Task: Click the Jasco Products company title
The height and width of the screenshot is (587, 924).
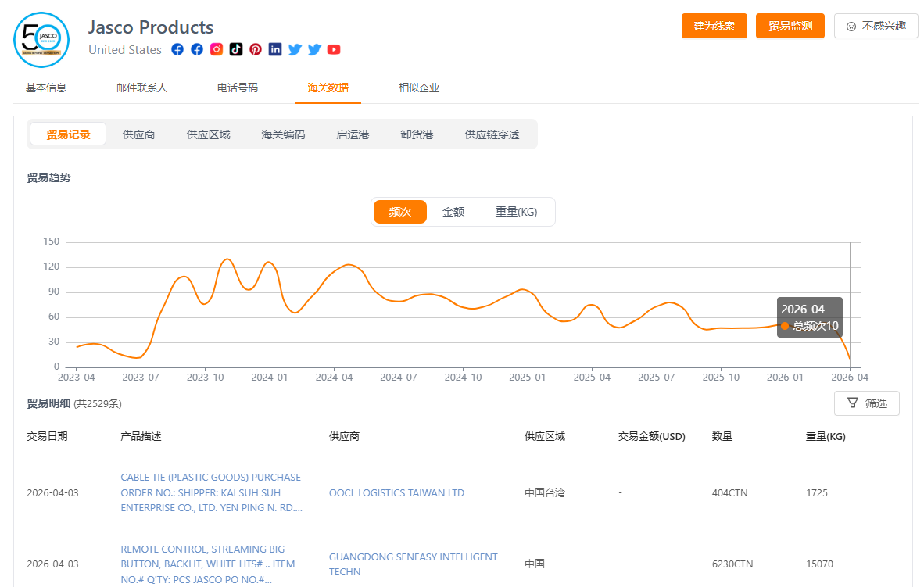Action: (x=151, y=27)
